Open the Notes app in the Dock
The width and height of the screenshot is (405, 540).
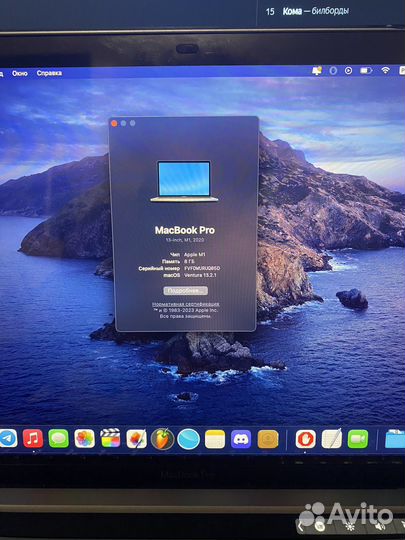tap(215, 439)
